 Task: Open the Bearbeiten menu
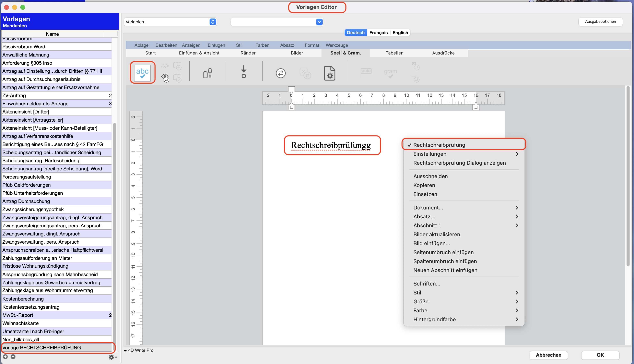166,45
